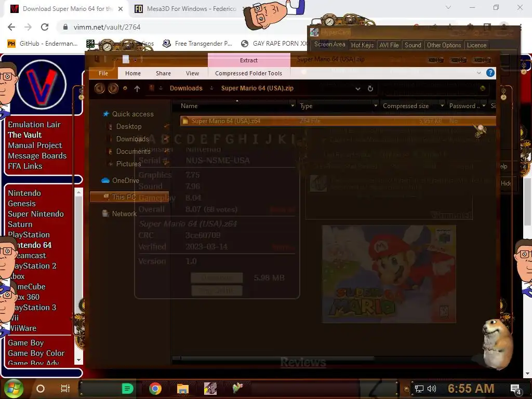Image resolution: width=532 pixels, height=399 pixels.
Task: Open Explorer File menu
Action: coord(103,73)
